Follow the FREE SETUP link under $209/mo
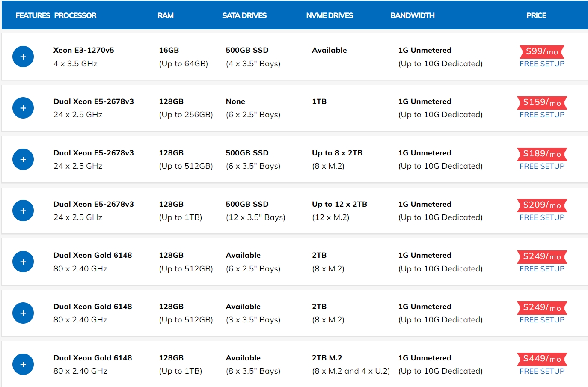 point(542,217)
